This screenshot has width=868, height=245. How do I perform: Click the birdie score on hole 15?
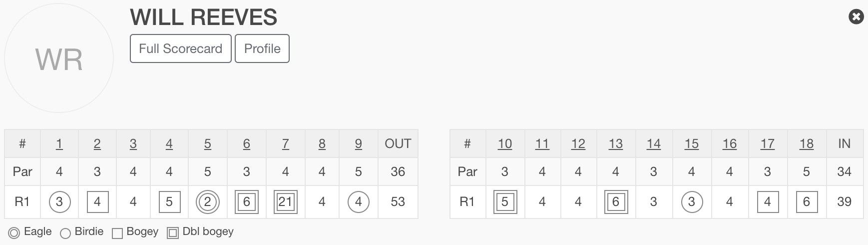click(691, 202)
